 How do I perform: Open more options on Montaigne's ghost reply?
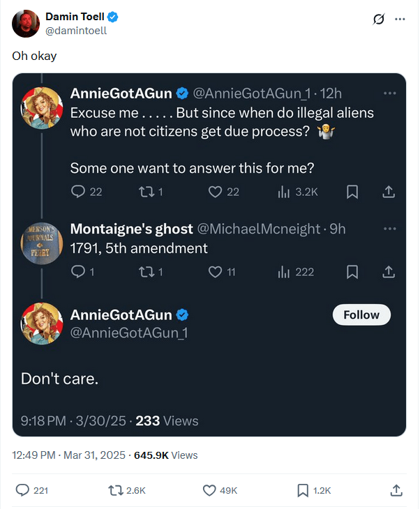pos(390,229)
